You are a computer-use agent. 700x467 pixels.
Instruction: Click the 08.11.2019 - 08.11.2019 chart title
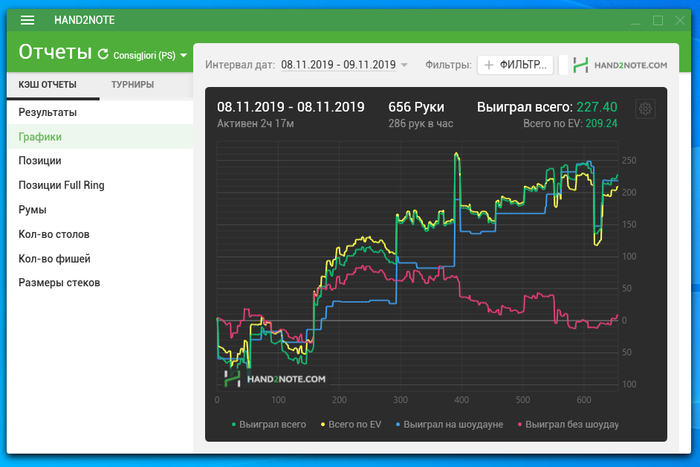[291, 107]
